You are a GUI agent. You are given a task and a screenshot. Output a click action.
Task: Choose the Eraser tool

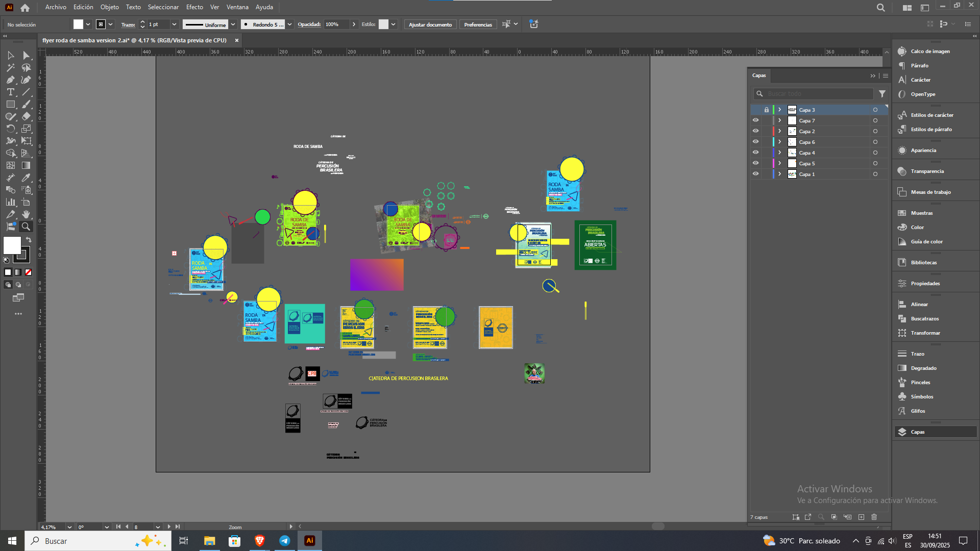26,116
